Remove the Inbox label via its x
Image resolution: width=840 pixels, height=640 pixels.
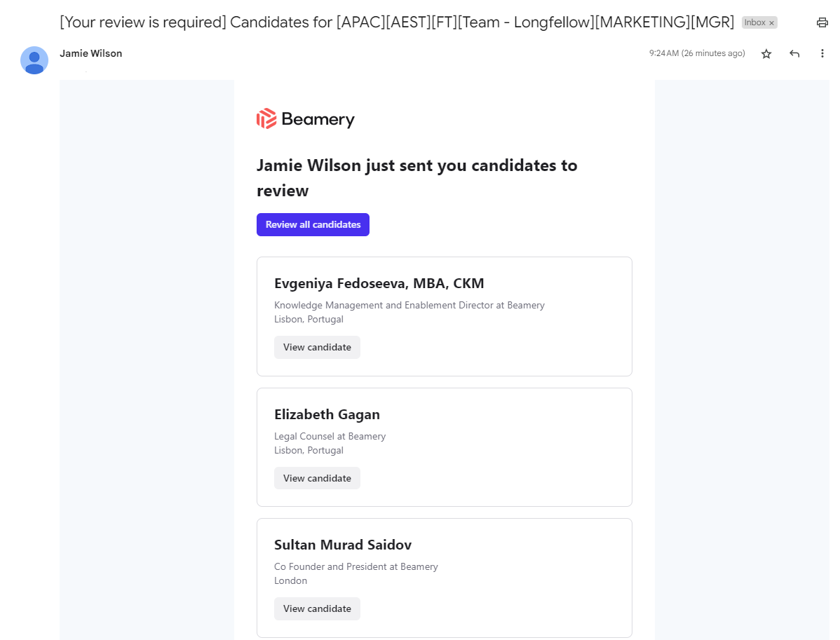point(771,23)
